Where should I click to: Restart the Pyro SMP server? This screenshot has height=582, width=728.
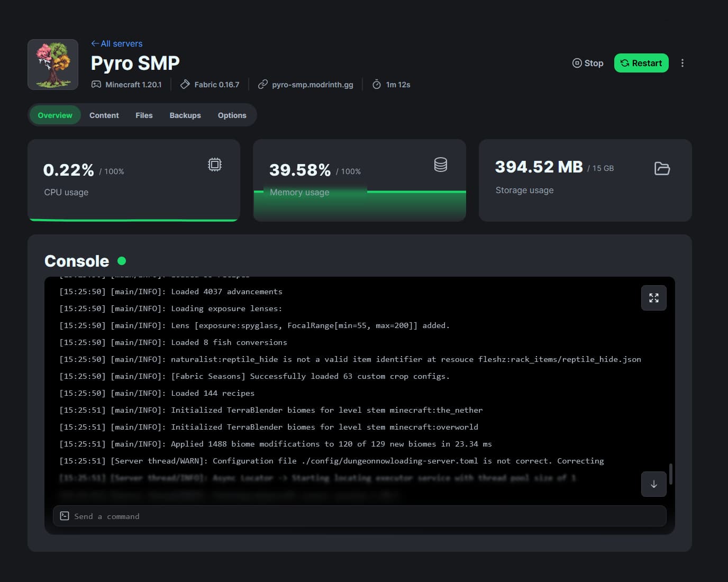click(641, 62)
